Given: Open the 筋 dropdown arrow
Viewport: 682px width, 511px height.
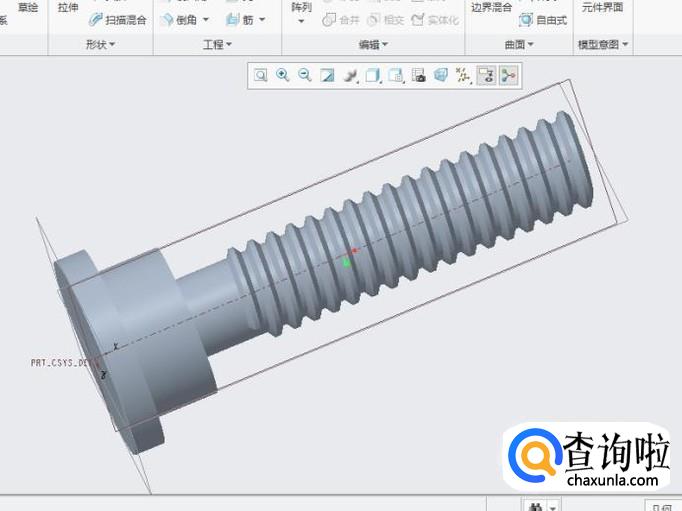Looking at the screenshot, I should pos(262,20).
